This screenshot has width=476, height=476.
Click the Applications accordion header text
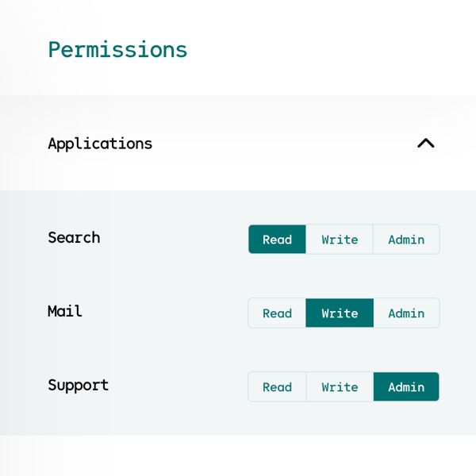coord(100,144)
